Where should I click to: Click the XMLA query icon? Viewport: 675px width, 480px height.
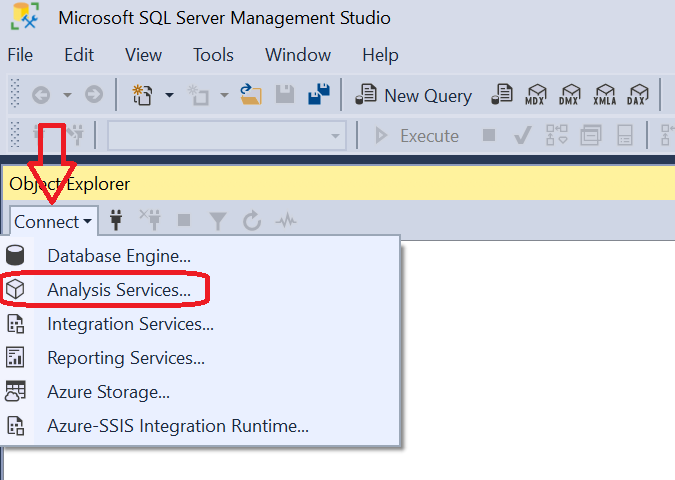point(604,95)
